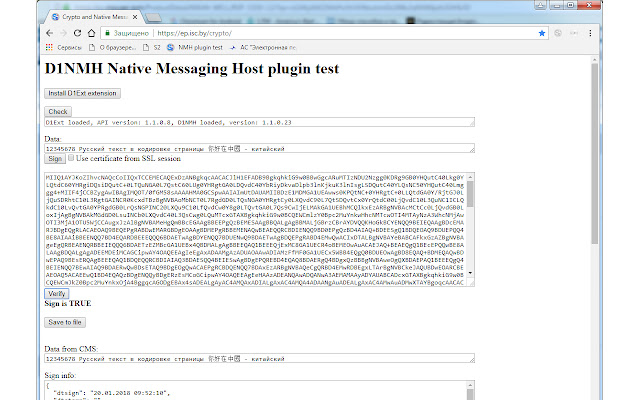Open a new tab button
Screen dimensions: 640x400
[153, 18]
